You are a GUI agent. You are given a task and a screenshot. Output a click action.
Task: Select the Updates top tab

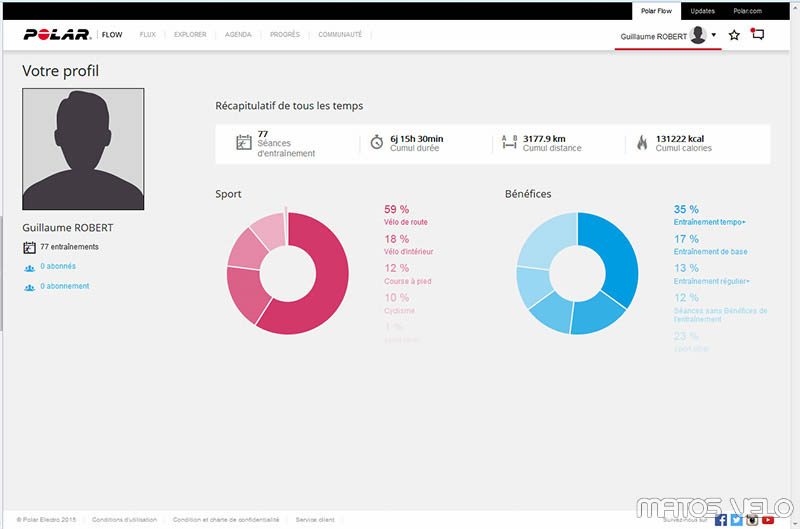click(x=703, y=11)
